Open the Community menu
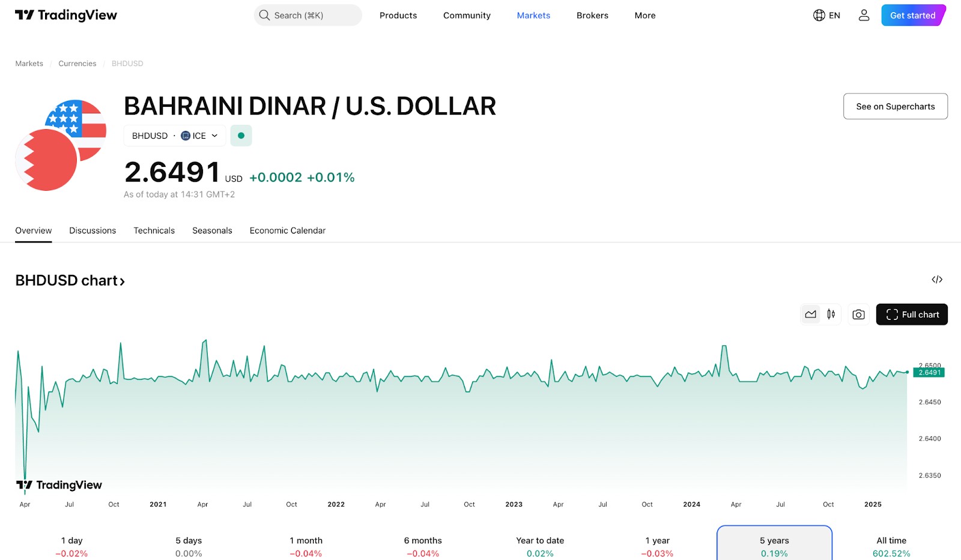 tap(467, 16)
